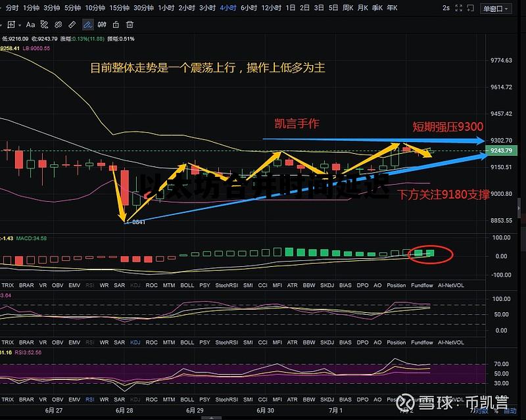
Task: Click the Fundflow indicator label
Action: (x=421, y=285)
